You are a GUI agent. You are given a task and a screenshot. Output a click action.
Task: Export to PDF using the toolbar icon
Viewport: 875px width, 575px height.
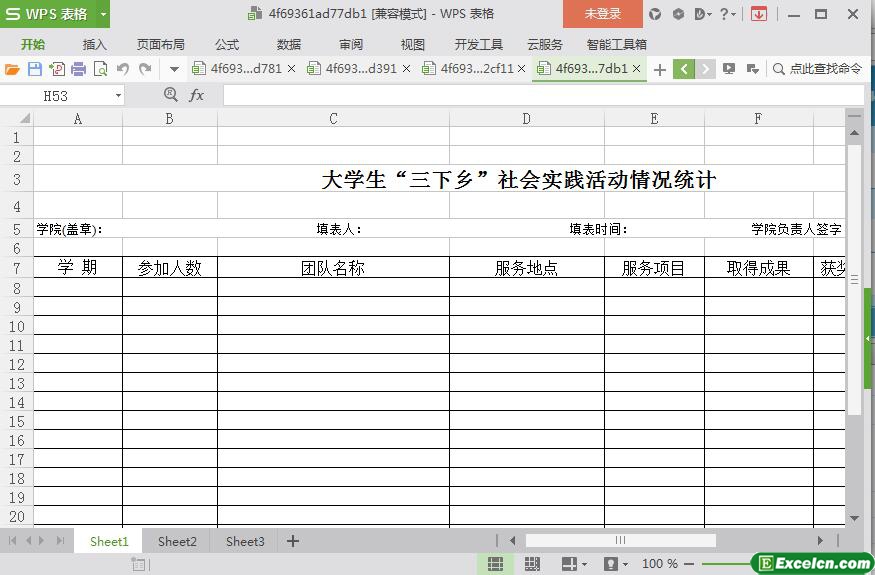click(56, 69)
